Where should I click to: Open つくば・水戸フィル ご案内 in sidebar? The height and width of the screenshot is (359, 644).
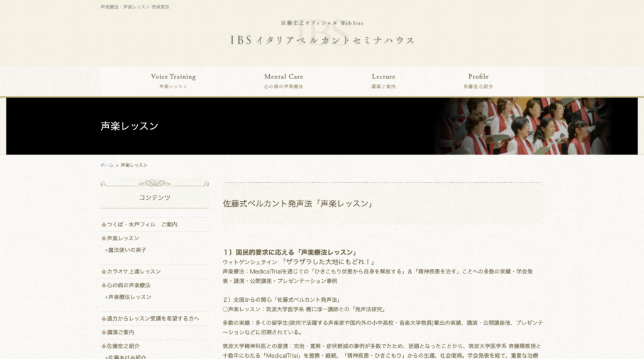pos(142,224)
